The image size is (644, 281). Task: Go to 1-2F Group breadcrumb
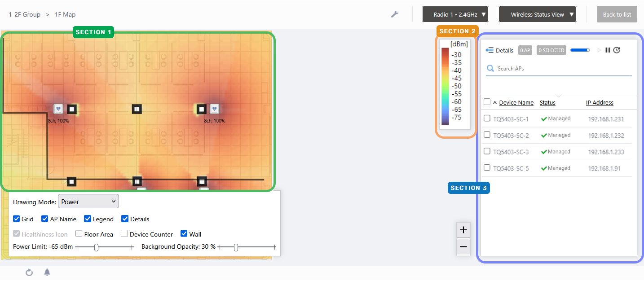point(25,14)
